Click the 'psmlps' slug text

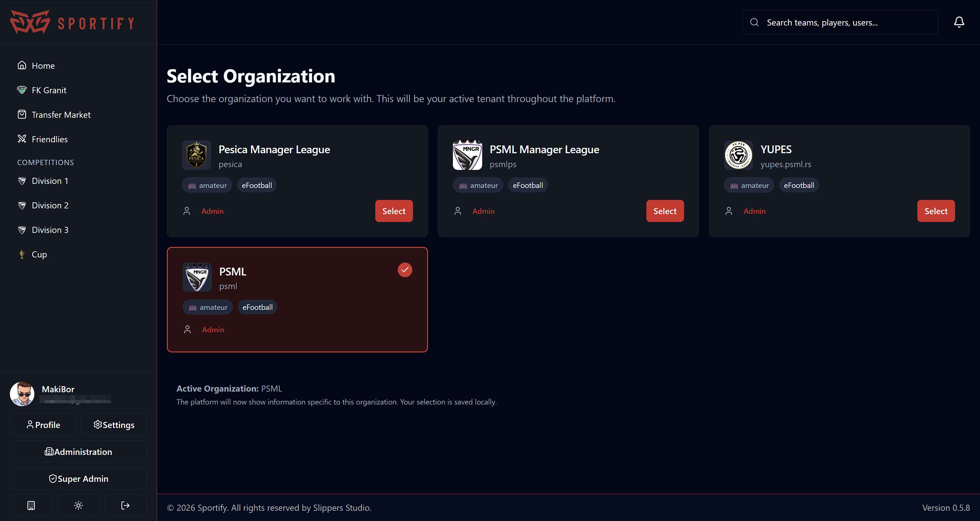(503, 164)
